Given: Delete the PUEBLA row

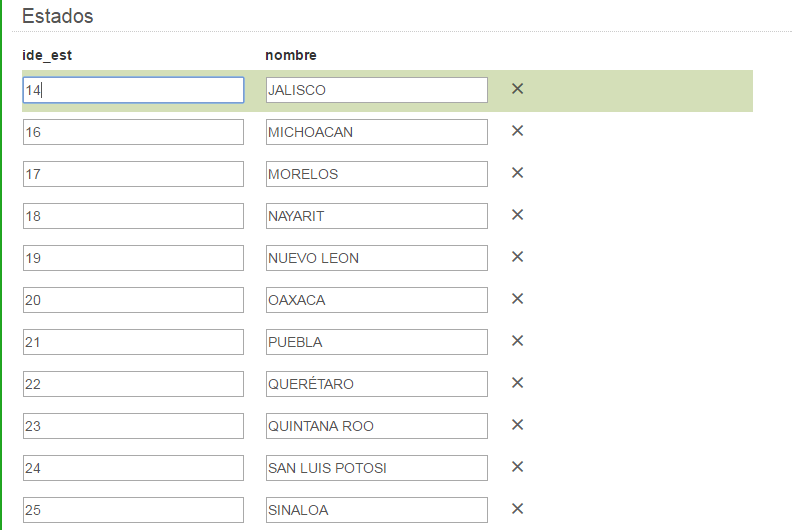Looking at the screenshot, I should point(518,341).
